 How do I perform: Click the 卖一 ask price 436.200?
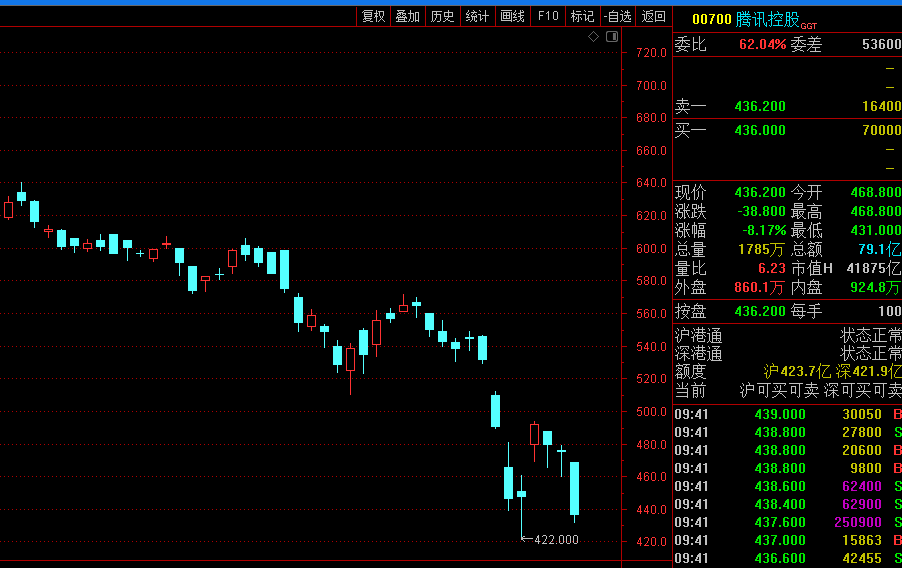760,106
